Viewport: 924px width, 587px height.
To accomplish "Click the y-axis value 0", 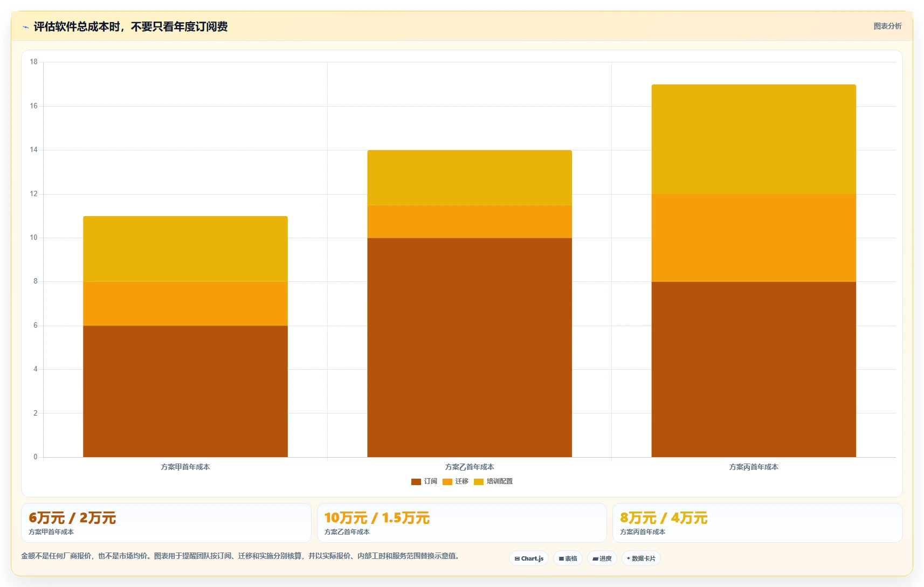I will [x=36, y=457].
